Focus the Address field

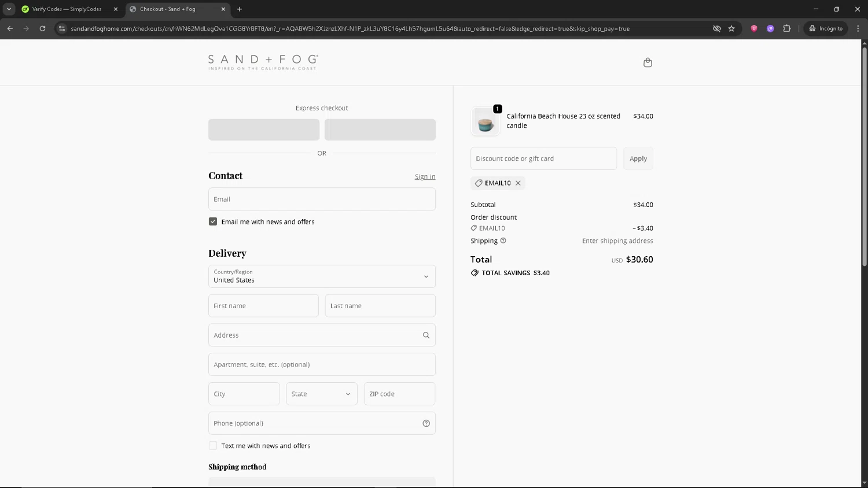[322, 335]
